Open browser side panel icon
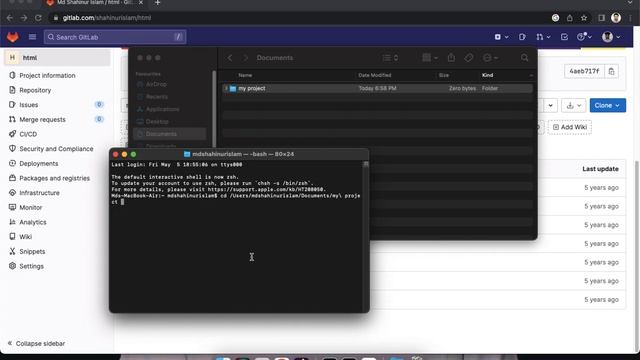The image size is (640, 360). (601, 18)
